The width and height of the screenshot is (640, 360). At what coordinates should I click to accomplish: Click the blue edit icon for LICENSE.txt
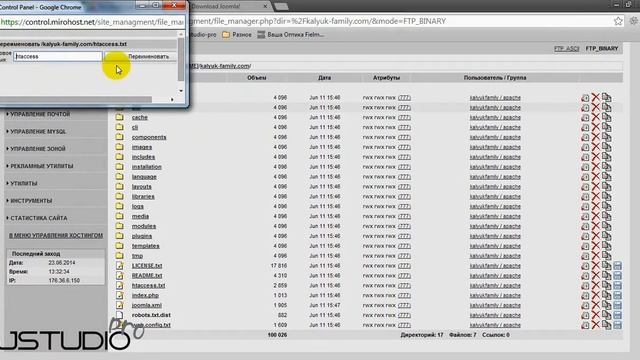[x=617, y=266]
